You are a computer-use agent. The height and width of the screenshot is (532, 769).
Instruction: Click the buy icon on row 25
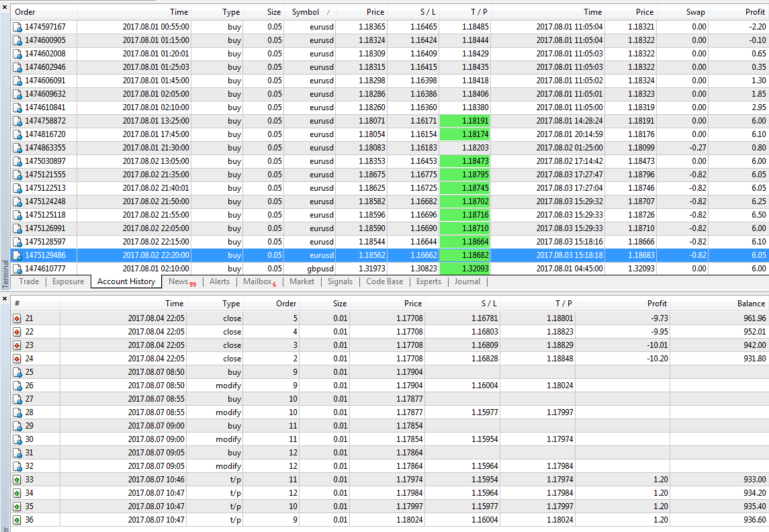click(17, 372)
